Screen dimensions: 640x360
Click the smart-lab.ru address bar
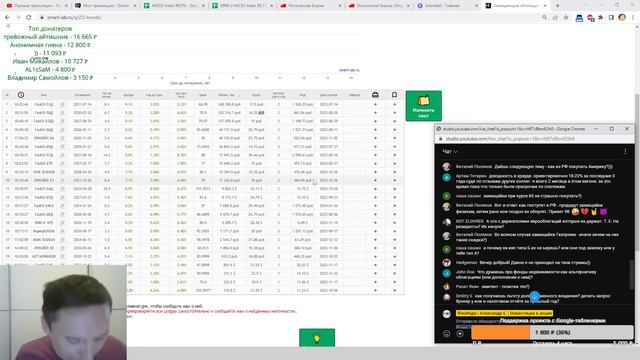(x=286, y=18)
